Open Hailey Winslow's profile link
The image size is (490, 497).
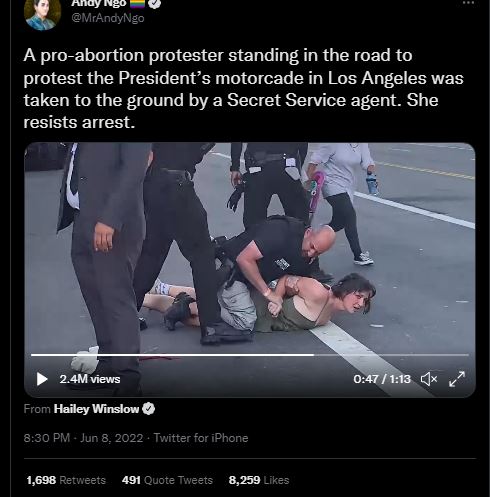(x=96, y=409)
